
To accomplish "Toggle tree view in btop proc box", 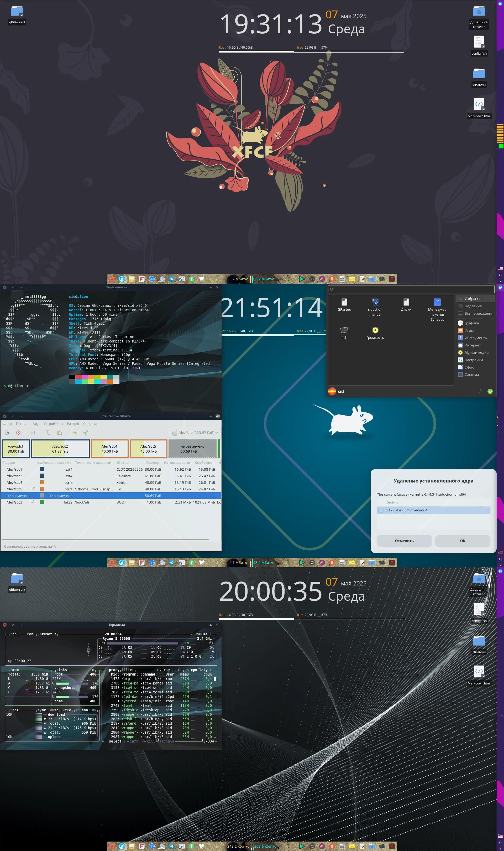I will coord(178,670).
